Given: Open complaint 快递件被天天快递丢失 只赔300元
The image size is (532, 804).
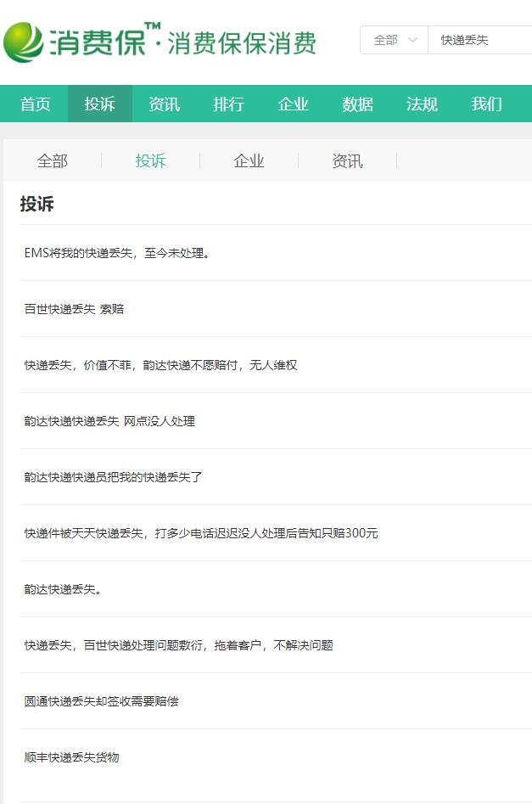Looking at the screenshot, I should [201, 533].
